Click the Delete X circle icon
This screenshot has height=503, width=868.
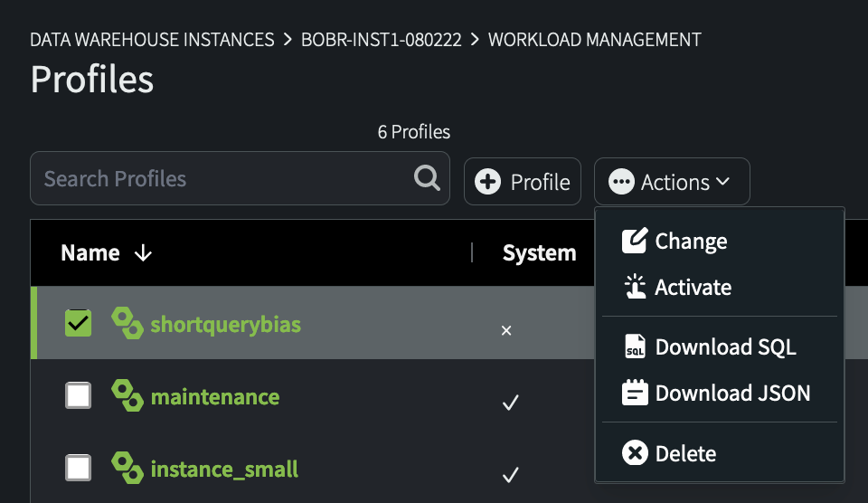[636, 453]
